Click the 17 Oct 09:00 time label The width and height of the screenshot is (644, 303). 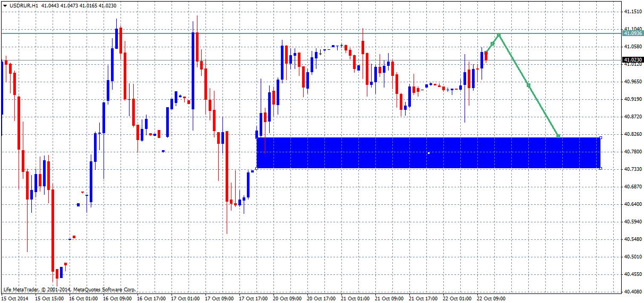[219, 298]
